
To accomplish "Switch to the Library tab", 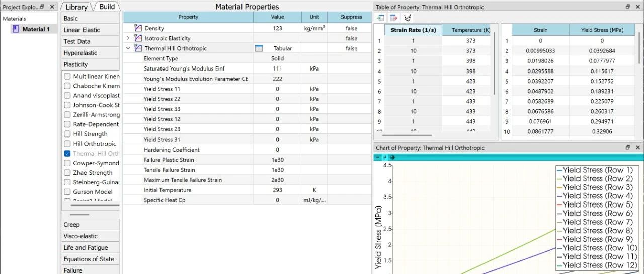I will pos(76,7).
